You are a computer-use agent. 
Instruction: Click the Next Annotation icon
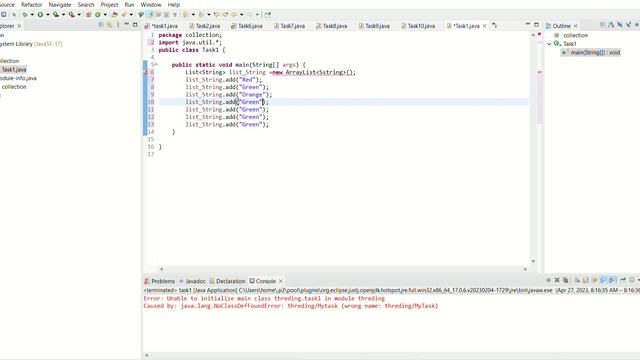186,14
